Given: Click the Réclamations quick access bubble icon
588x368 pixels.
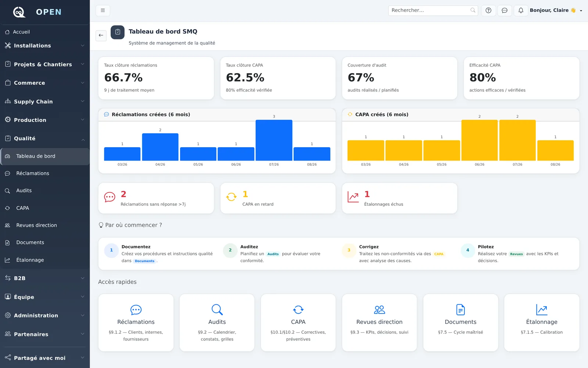Looking at the screenshot, I should click(136, 310).
